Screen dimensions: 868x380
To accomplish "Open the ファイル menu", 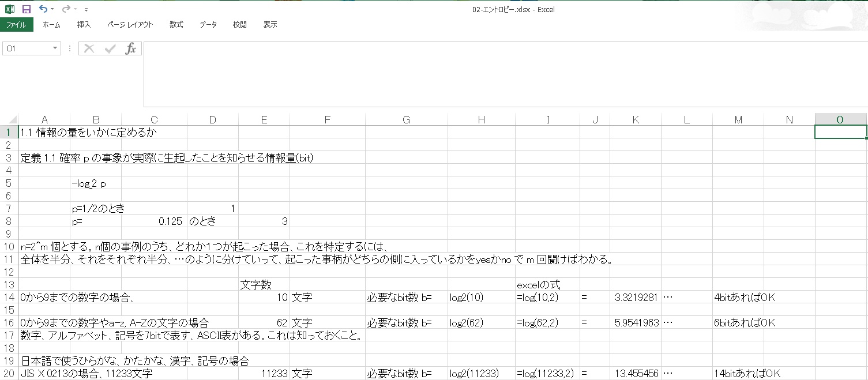I will pyautogui.click(x=16, y=25).
